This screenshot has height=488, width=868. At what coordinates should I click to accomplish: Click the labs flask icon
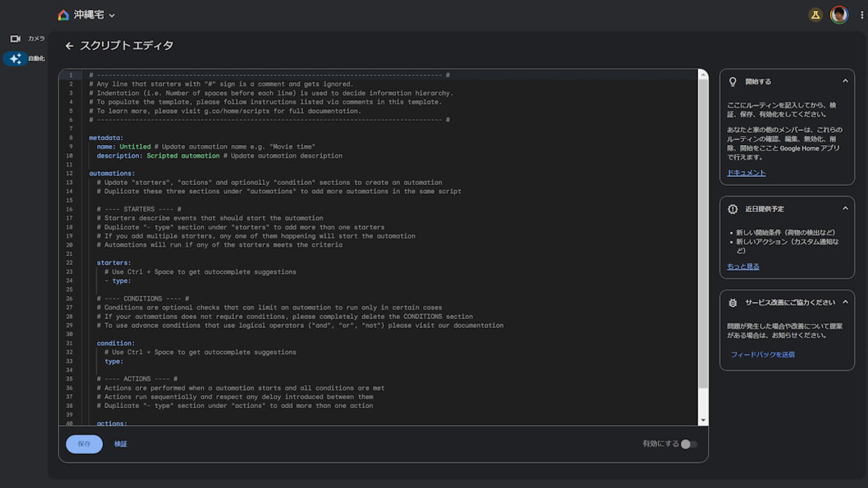point(815,15)
